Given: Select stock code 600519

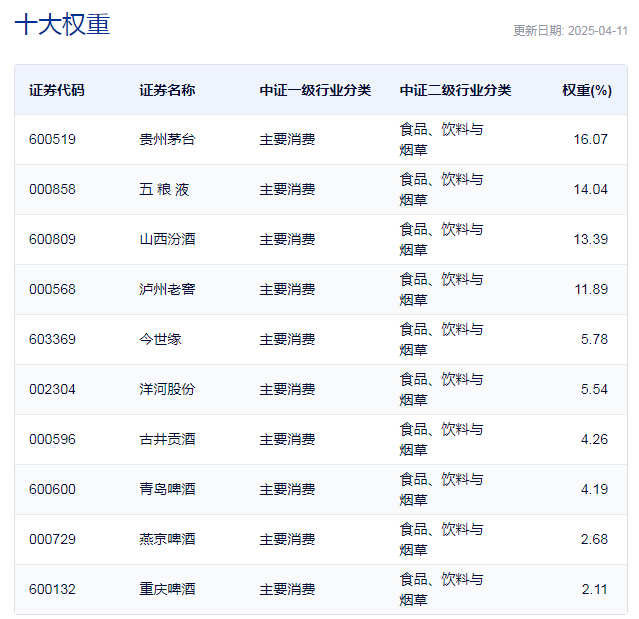Looking at the screenshot, I should tap(52, 139).
